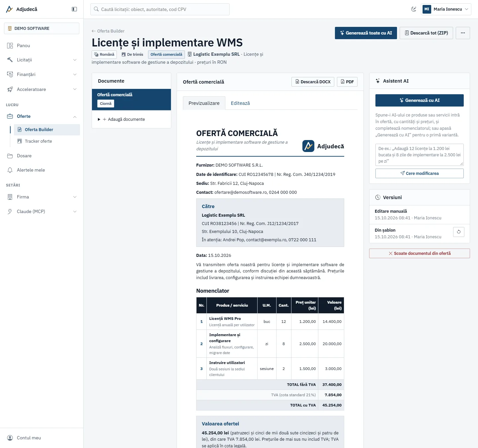Collapse the Oferte section chevron
Screen dimensions: 478x448
coord(75,116)
